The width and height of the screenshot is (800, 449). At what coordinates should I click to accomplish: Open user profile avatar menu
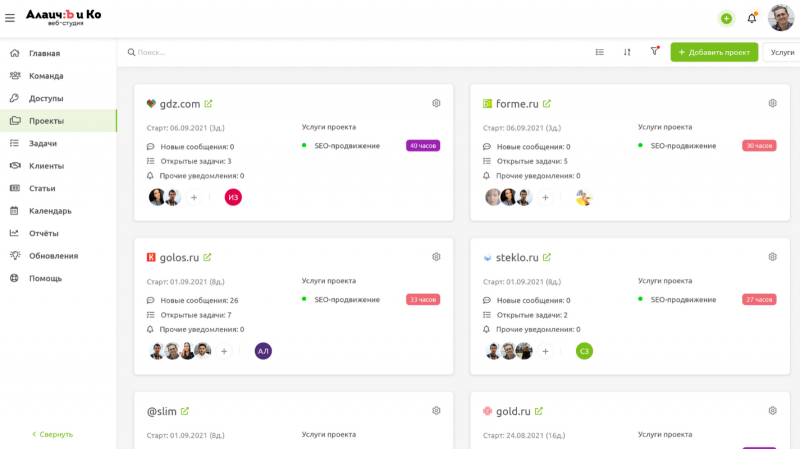[781, 18]
